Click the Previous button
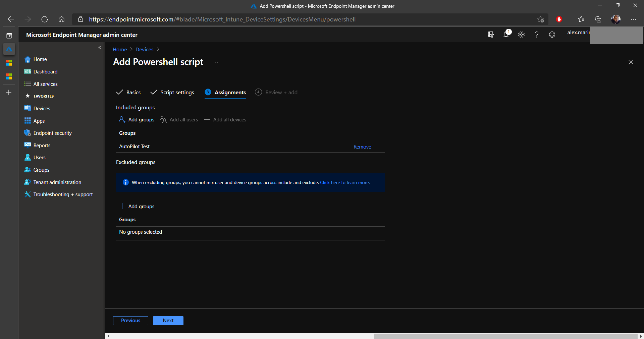Image resolution: width=644 pixels, height=339 pixels. tap(130, 321)
